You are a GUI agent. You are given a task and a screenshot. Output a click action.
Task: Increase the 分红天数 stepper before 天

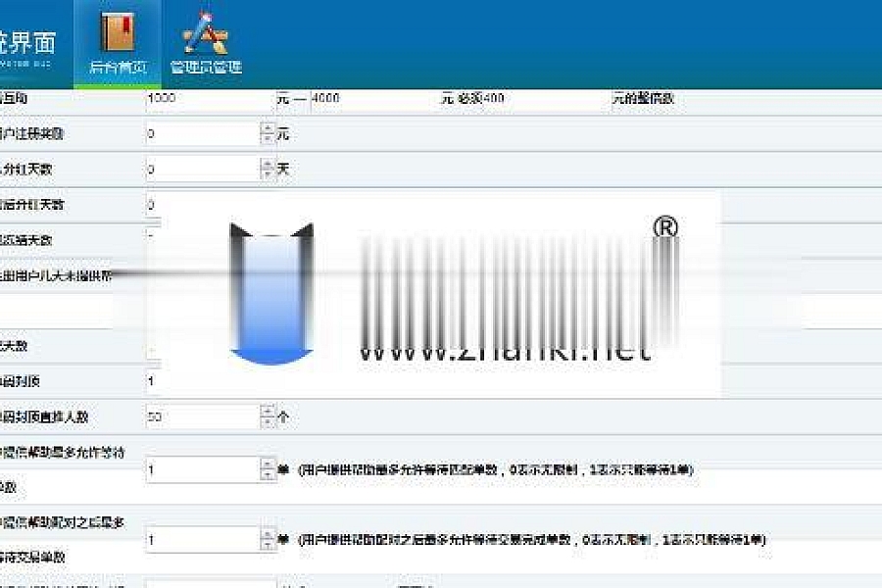(268, 164)
